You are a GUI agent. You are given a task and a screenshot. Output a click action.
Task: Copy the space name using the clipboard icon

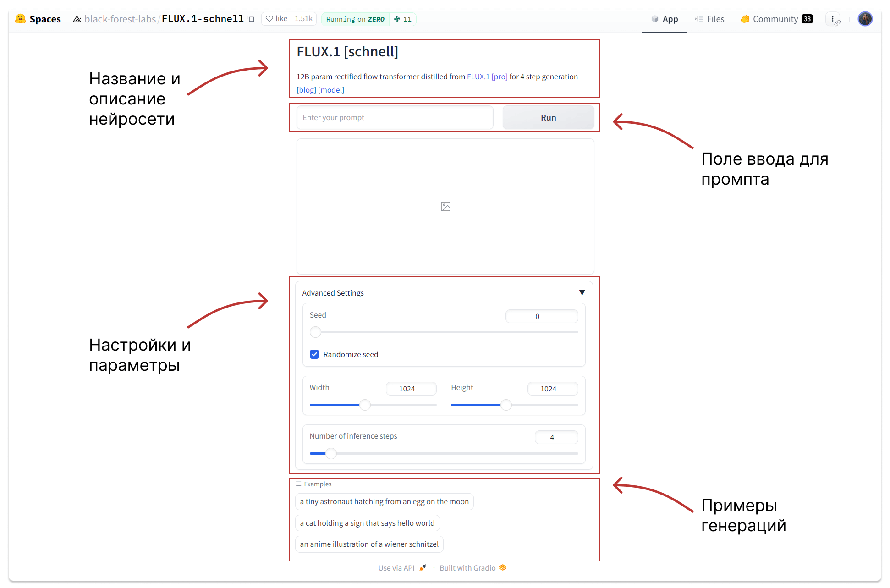(251, 19)
